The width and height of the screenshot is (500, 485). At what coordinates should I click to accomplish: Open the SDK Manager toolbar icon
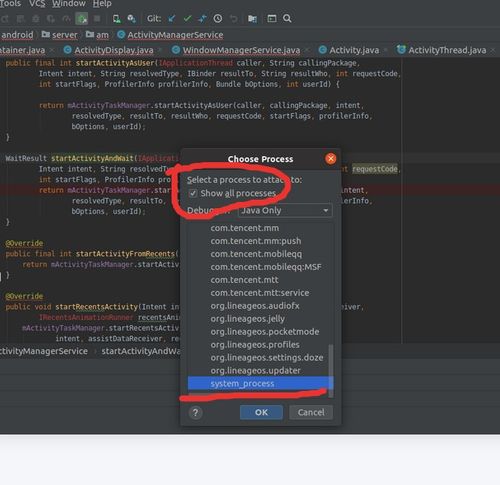coord(132,19)
